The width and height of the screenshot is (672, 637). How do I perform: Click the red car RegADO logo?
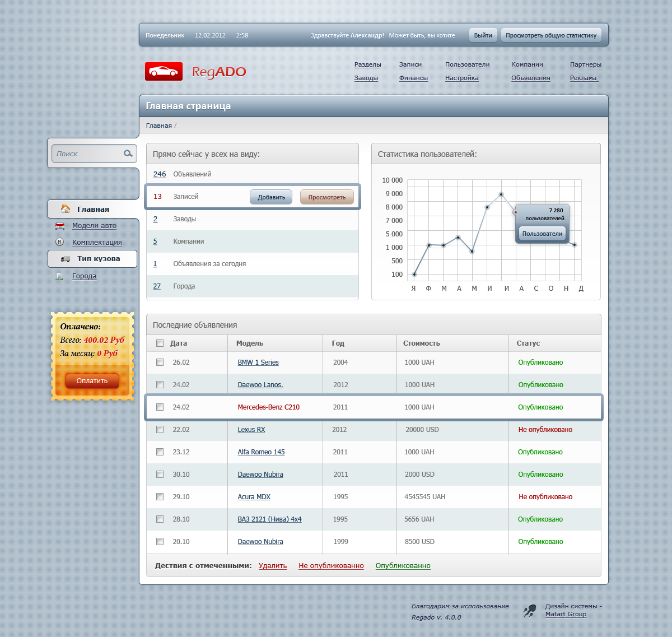pos(164,71)
